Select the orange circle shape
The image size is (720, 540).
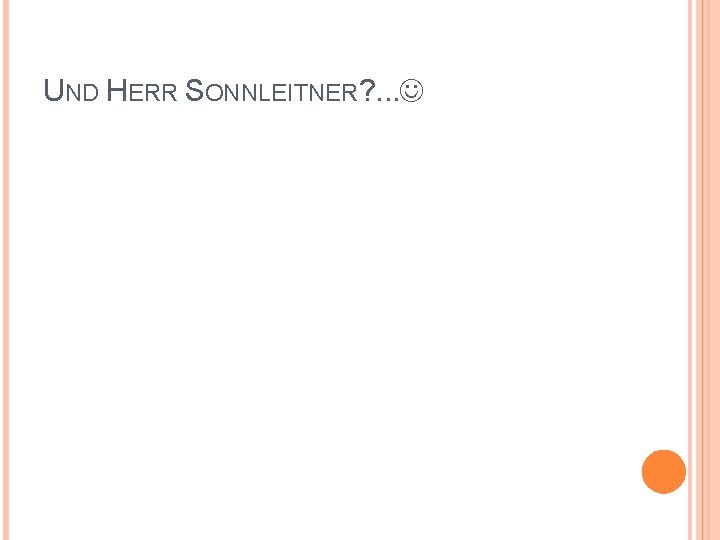[x=664, y=472]
